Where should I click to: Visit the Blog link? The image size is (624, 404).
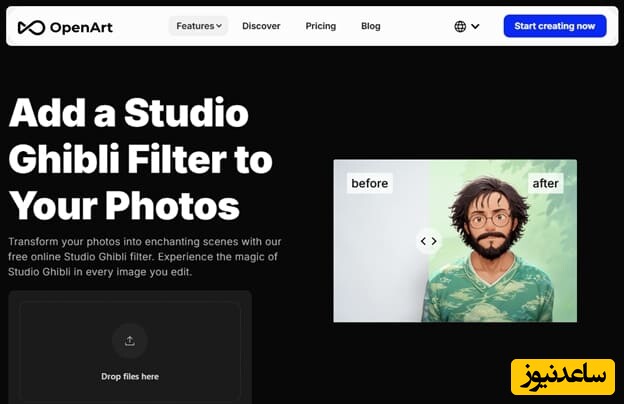370,26
